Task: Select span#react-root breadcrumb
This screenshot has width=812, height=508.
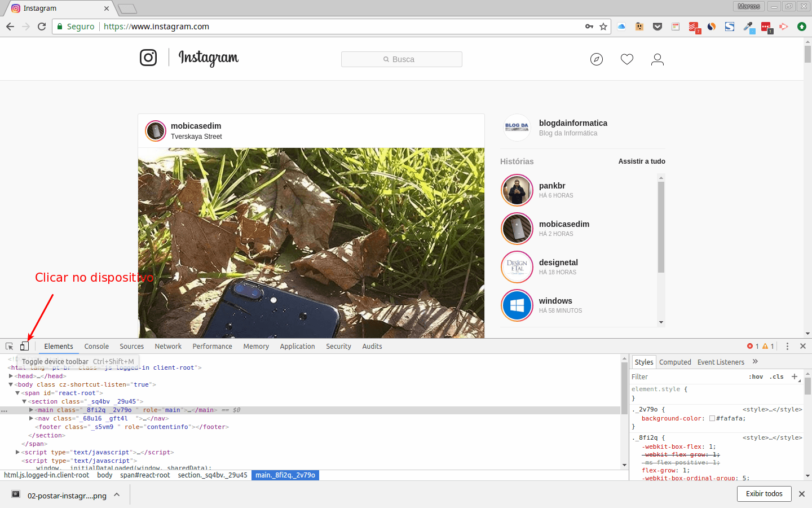Action: click(x=145, y=475)
